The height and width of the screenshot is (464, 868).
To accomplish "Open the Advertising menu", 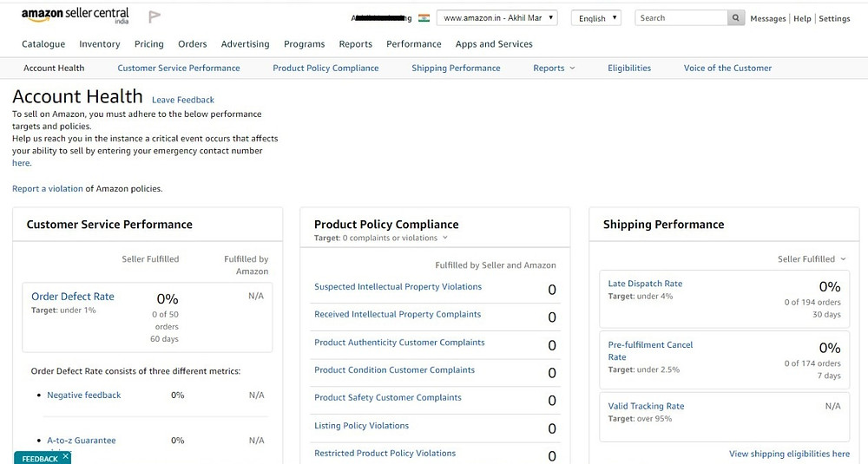I will click(x=246, y=43).
